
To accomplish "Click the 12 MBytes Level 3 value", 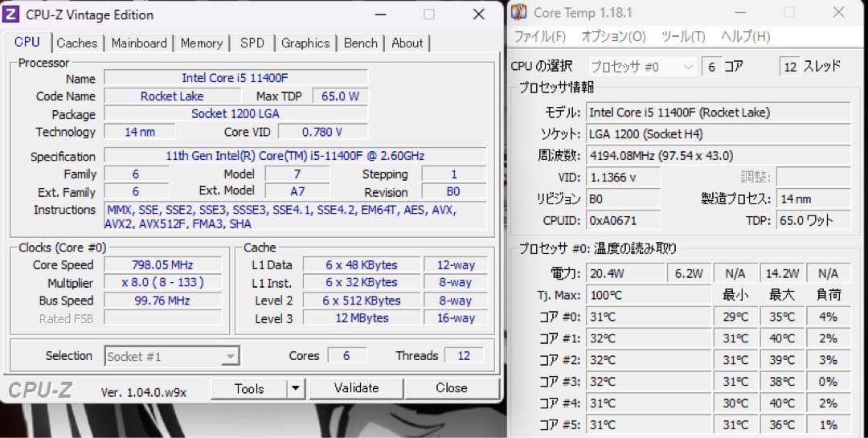I will 362,318.
